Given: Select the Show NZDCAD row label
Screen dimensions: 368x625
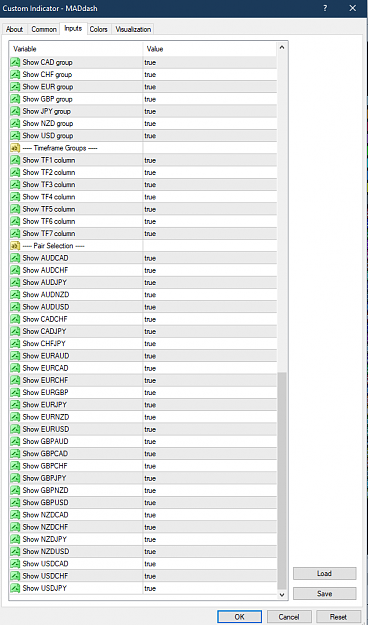Looking at the screenshot, I should pyautogui.click(x=45, y=515).
